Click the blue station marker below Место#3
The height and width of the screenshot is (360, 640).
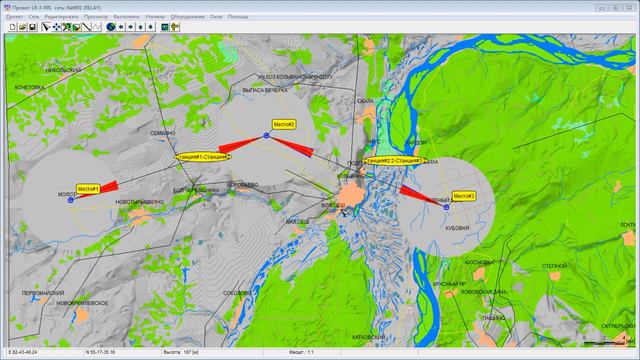446,207
